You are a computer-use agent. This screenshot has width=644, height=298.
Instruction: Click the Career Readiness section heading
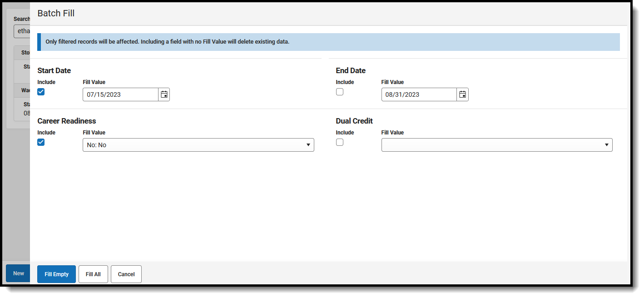[x=67, y=121]
